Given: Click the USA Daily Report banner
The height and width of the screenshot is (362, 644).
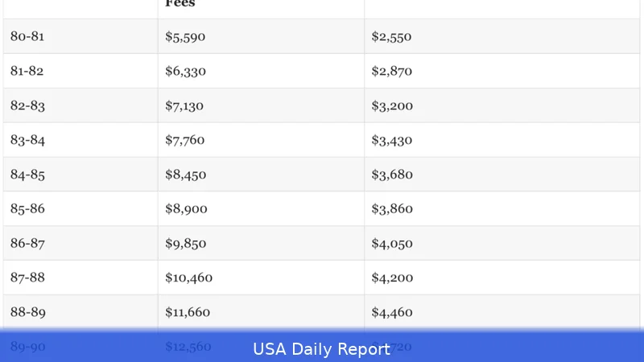Looking at the screenshot, I should click(322, 348).
